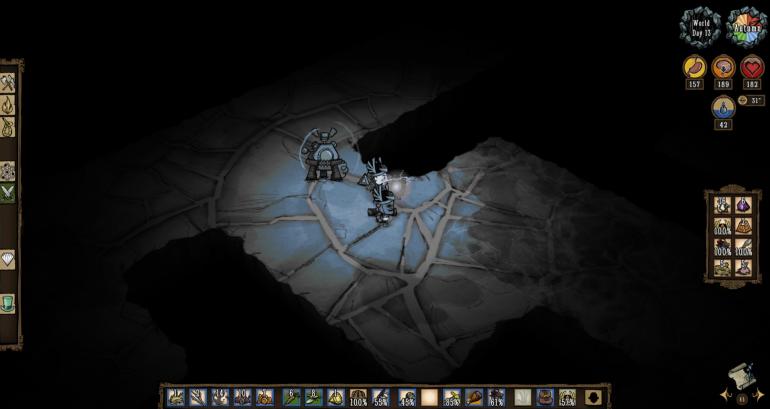Select the inventory item showing 100% durability
The image size is (770, 409).
[358, 397]
